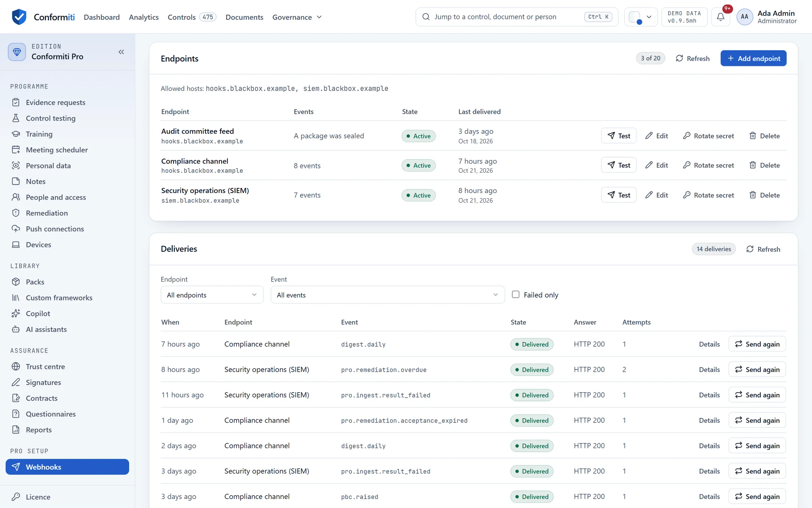This screenshot has height=508, width=812.
Task: Send again the pro.remediation.overdue delivery
Action: point(757,369)
